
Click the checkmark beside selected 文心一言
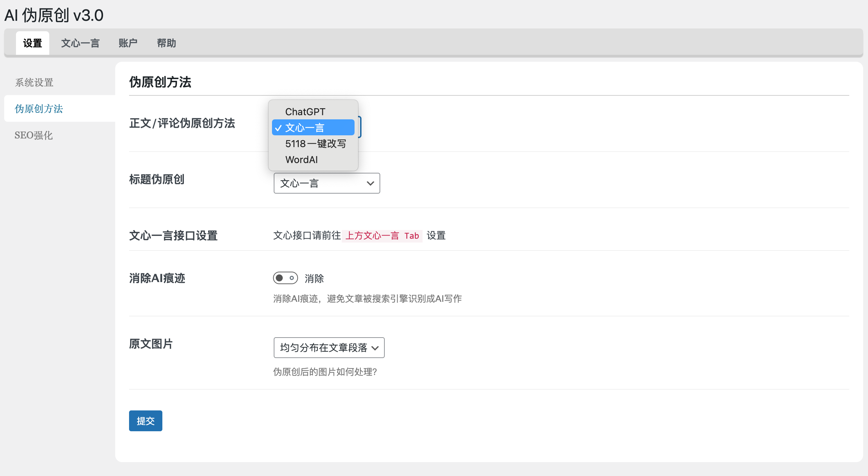278,128
